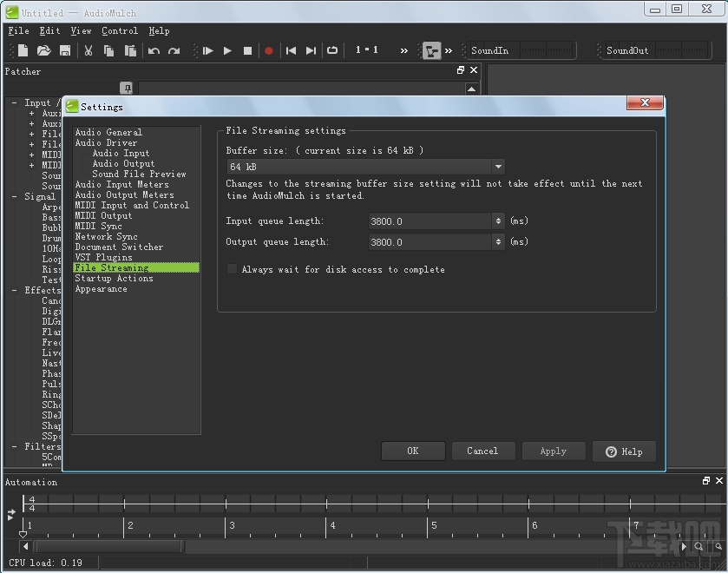Image resolution: width=728 pixels, height=573 pixels.
Task: Apply the File Streaming settings
Action: coord(553,451)
